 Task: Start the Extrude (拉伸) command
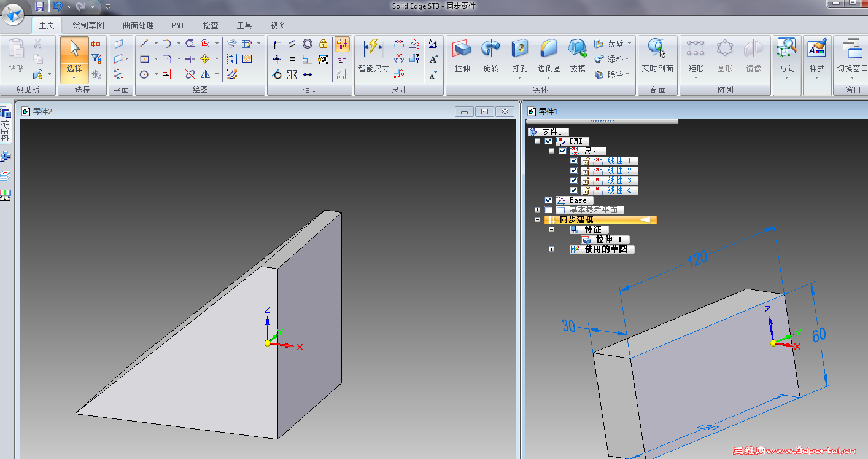pos(462,56)
